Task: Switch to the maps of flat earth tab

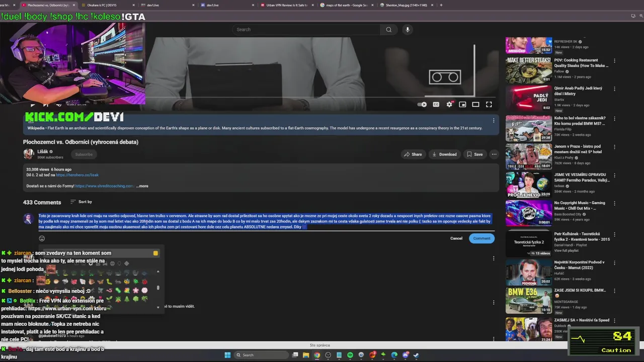Action: coord(347,5)
